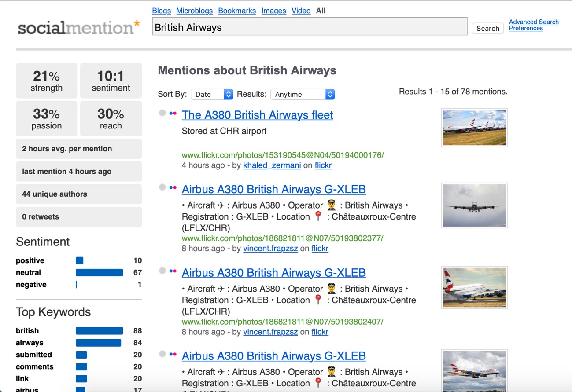Viewport: 572px width, 392px height.
Task: Click khaled_zermani author link
Action: [272, 165]
